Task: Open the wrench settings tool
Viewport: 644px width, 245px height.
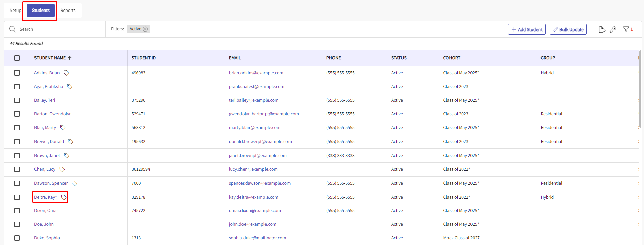Action: pyautogui.click(x=613, y=29)
